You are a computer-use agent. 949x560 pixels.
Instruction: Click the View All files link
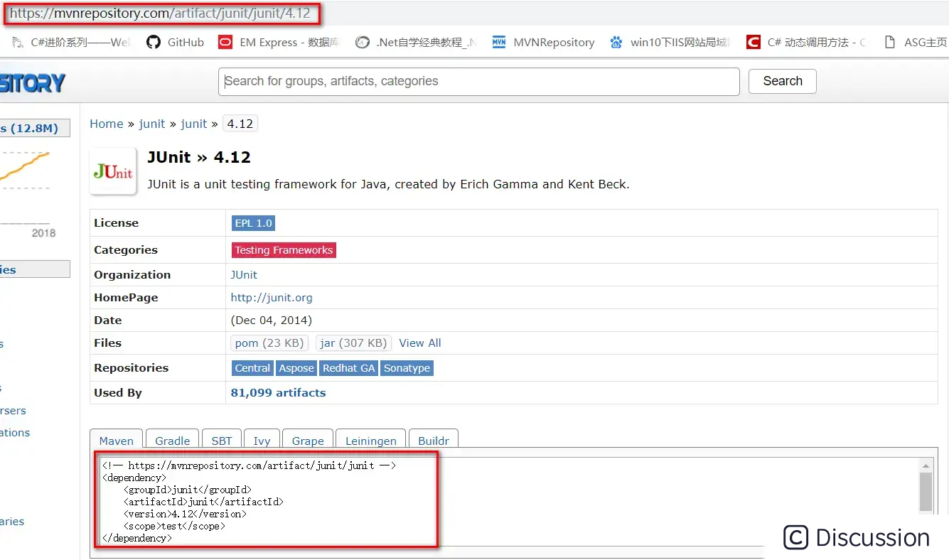pos(420,343)
